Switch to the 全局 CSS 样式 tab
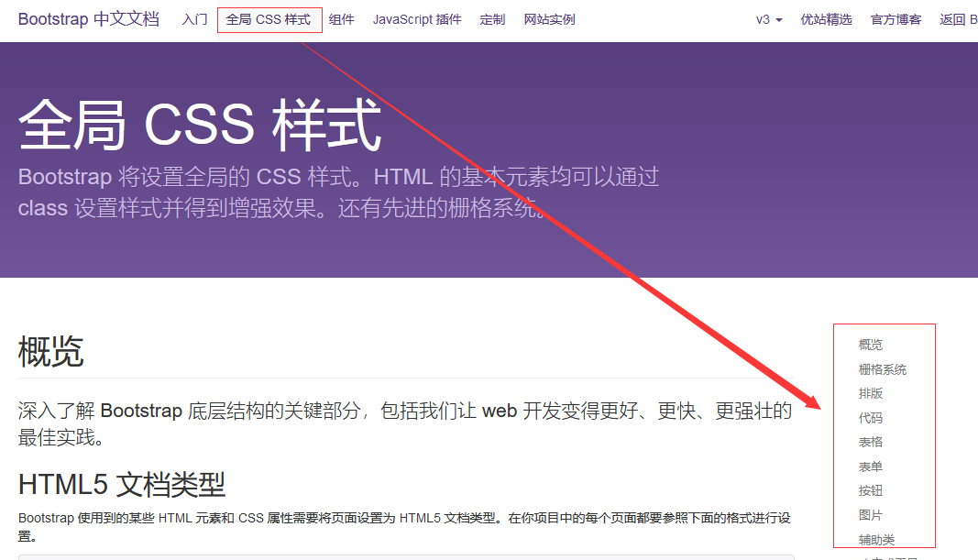This screenshot has width=978, height=560. (269, 19)
